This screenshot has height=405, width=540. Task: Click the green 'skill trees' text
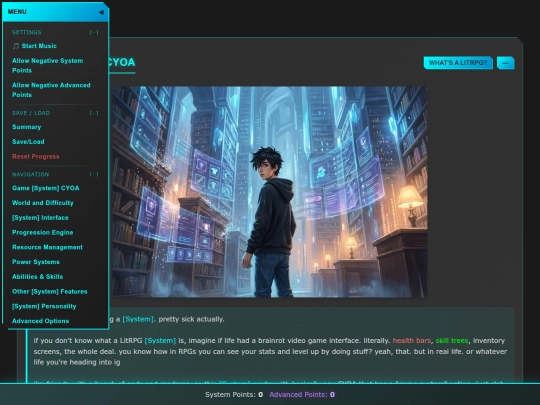pyautogui.click(x=452, y=341)
